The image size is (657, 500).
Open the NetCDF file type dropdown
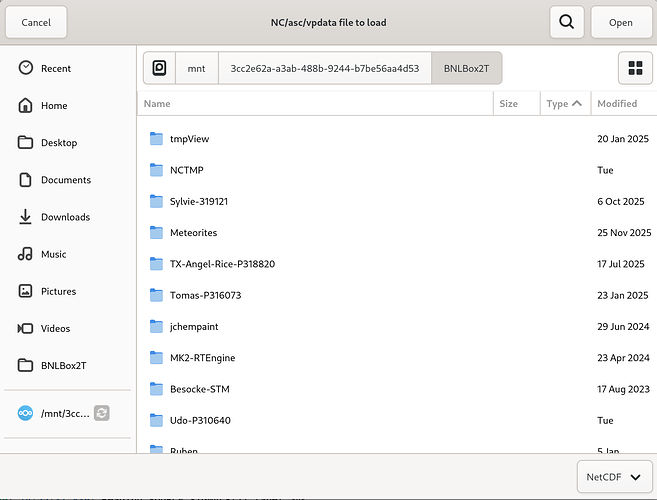615,477
